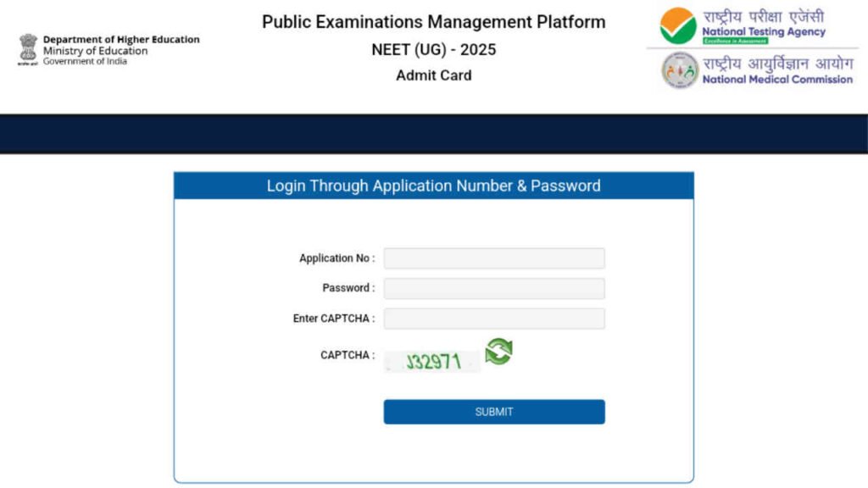Click the Application No input field
The height and width of the screenshot is (488, 868).
click(x=493, y=258)
